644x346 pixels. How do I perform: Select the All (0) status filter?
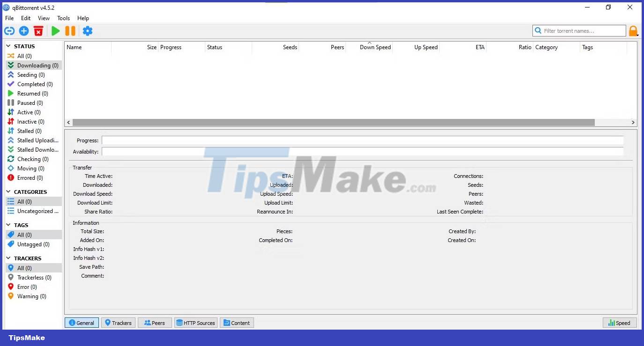(x=33, y=56)
